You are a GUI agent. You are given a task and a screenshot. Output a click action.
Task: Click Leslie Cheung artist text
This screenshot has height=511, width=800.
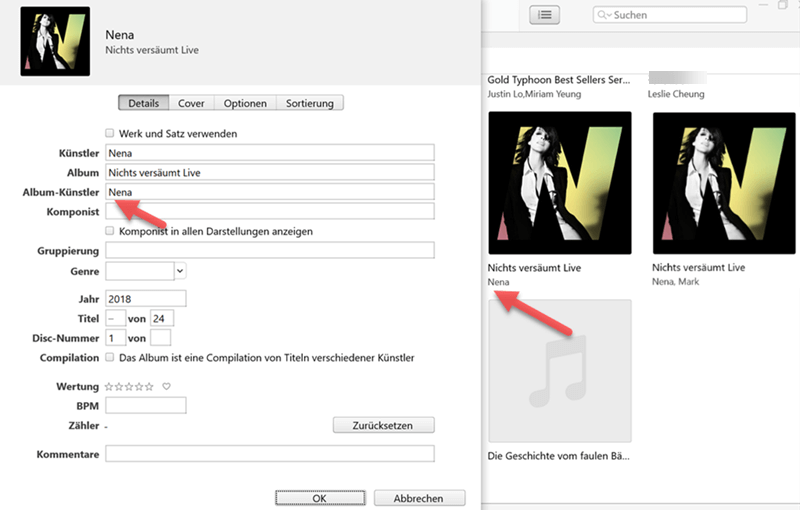[x=676, y=94]
